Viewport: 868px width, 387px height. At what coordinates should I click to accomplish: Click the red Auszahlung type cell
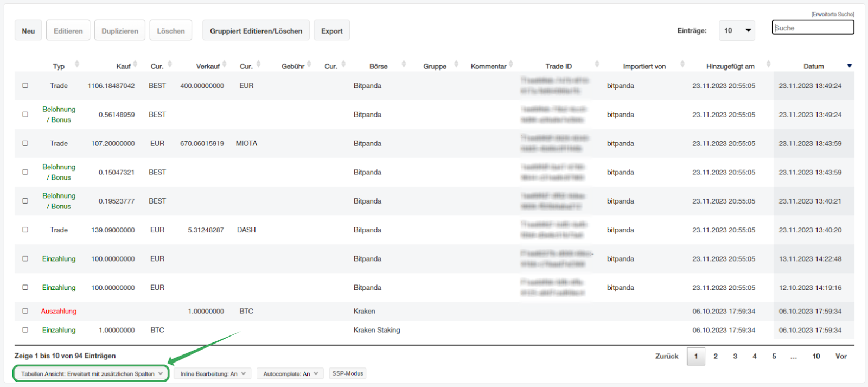(x=59, y=311)
